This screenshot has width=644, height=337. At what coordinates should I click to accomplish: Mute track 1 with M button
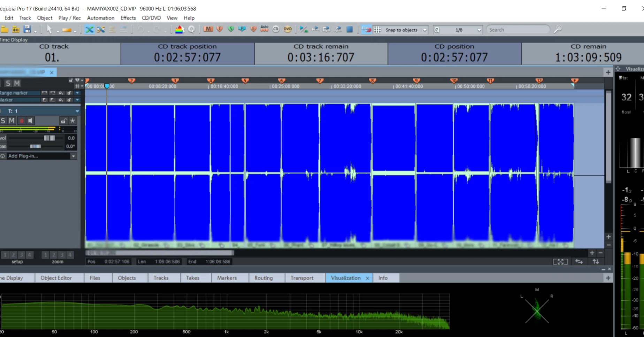coord(12,121)
